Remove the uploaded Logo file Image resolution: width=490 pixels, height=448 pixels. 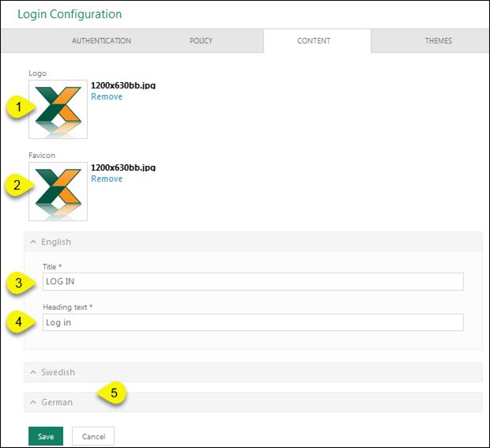click(107, 96)
